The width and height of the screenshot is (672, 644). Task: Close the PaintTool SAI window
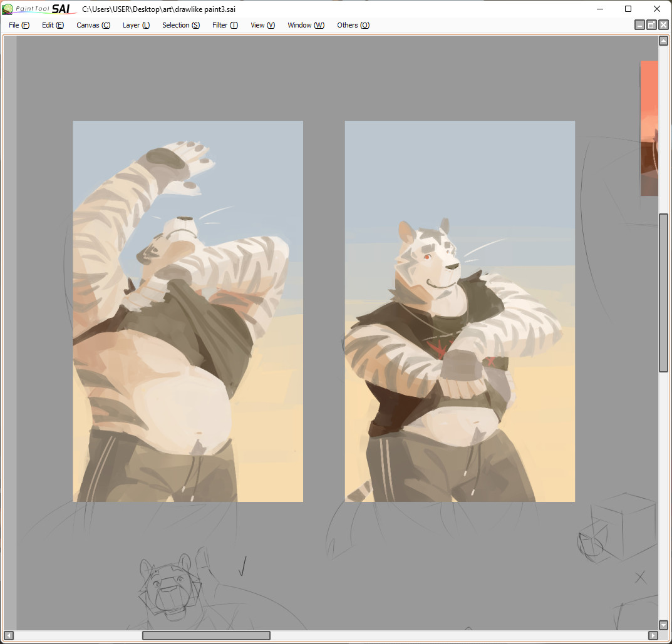click(656, 9)
